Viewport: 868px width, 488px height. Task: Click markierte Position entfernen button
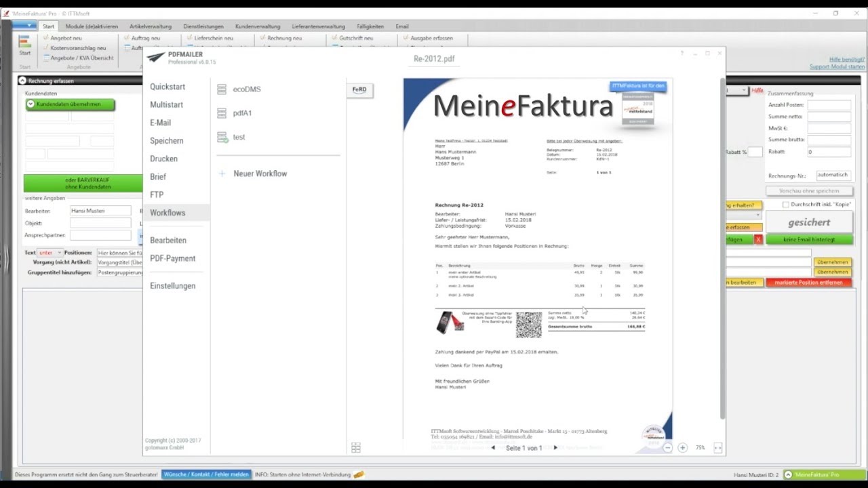(x=809, y=282)
